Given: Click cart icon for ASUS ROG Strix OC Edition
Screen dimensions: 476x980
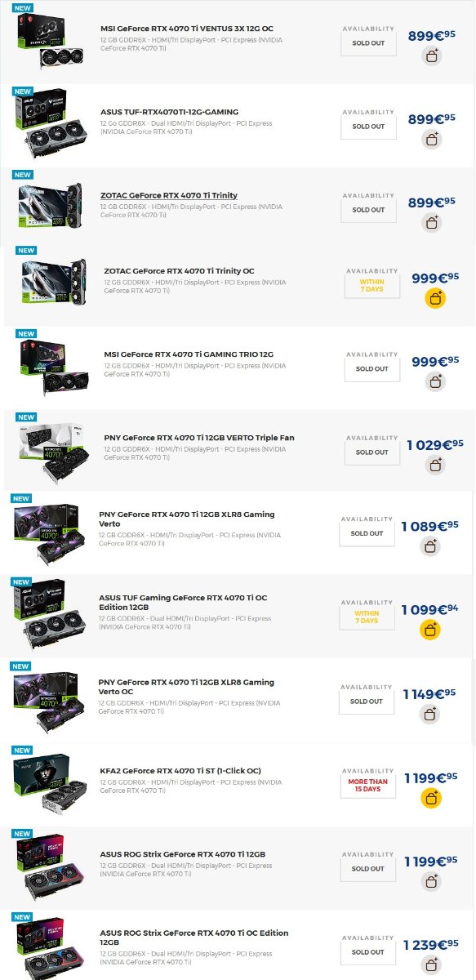Looking at the screenshot, I should (431, 964).
